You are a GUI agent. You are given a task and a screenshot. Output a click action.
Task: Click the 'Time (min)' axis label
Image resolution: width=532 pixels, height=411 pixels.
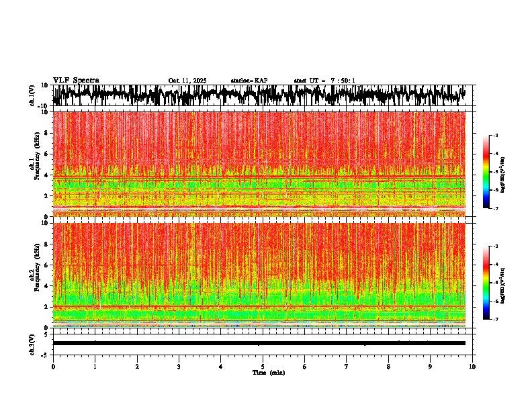(269, 373)
